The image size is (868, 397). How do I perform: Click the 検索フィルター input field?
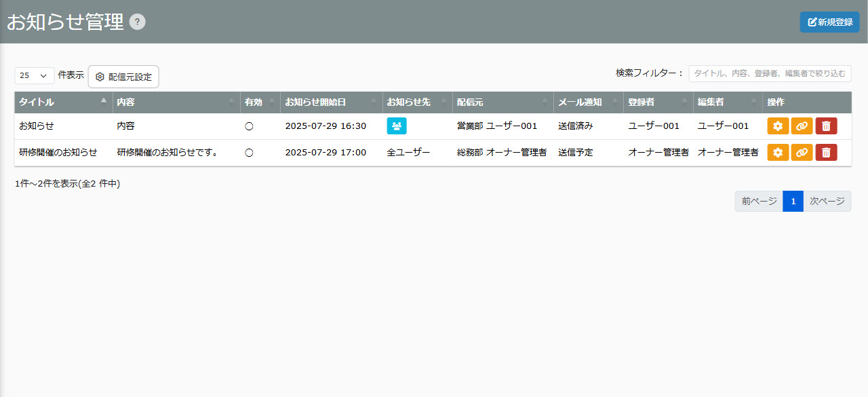coord(770,73)
